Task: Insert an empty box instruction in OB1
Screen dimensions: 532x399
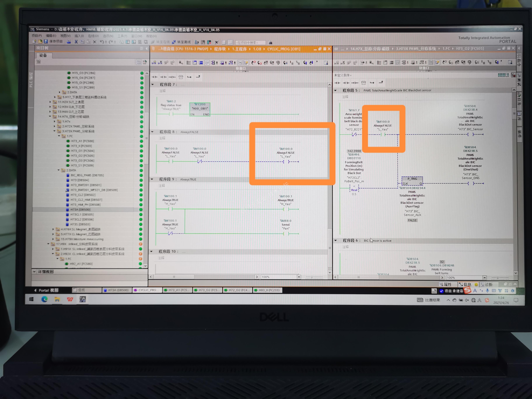Action: pos(181,77)
